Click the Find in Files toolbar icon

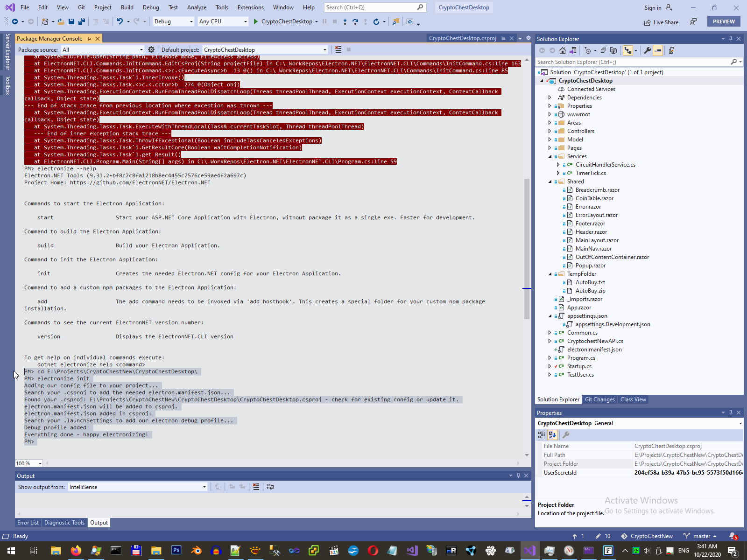click(396, 21)
